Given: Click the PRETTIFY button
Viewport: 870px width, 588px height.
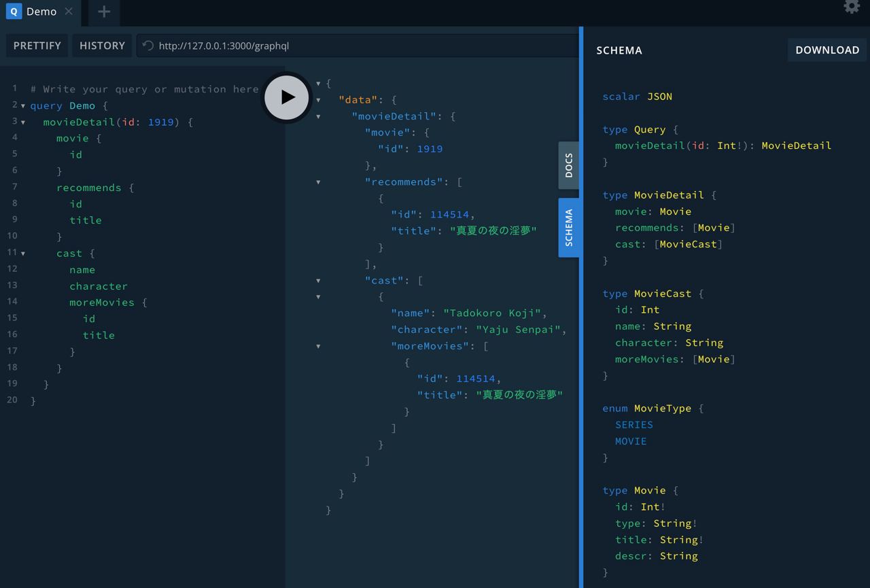Looking at the screenshot, I should pos(37,46).
